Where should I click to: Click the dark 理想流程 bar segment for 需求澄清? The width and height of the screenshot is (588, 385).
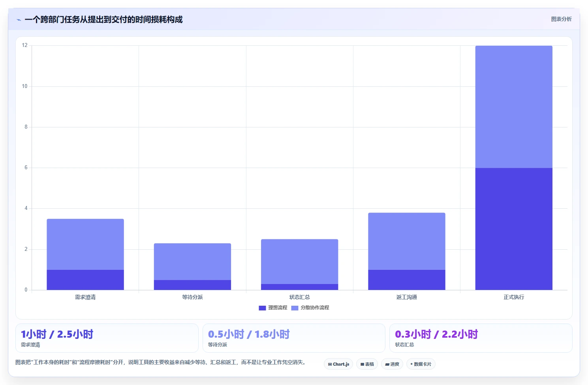pos(85,280)
